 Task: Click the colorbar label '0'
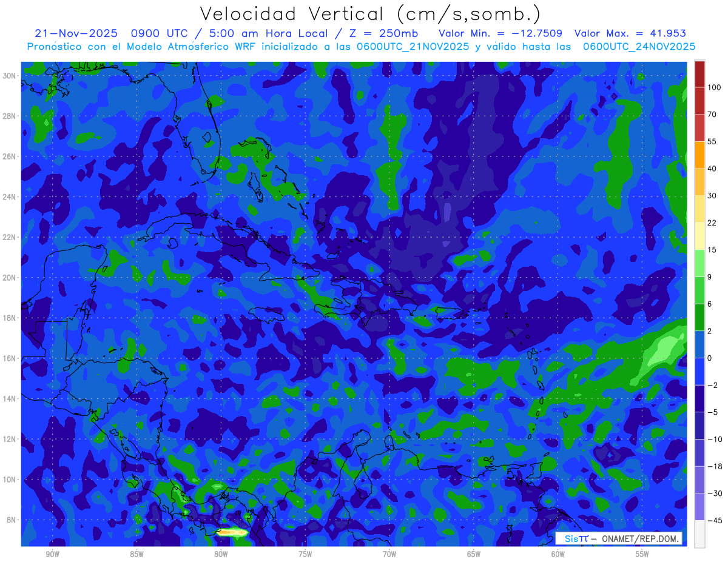pyautogui.click(x=710, y=358)
